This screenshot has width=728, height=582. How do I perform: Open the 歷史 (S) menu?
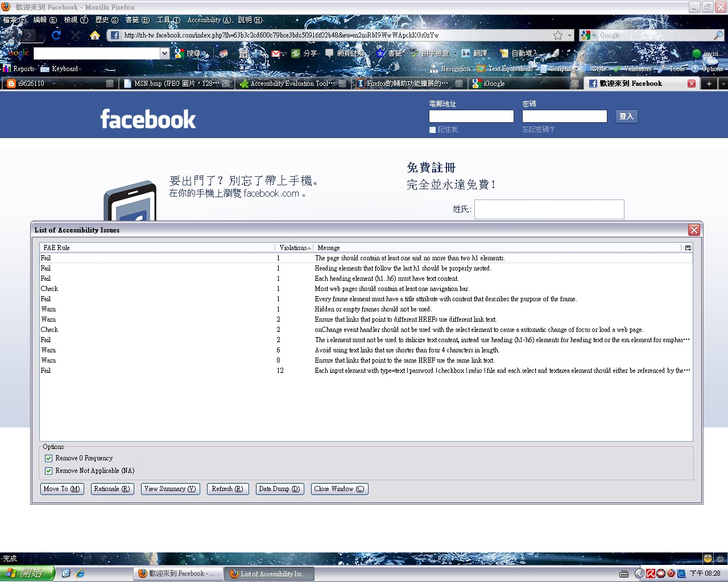(107, 20)
